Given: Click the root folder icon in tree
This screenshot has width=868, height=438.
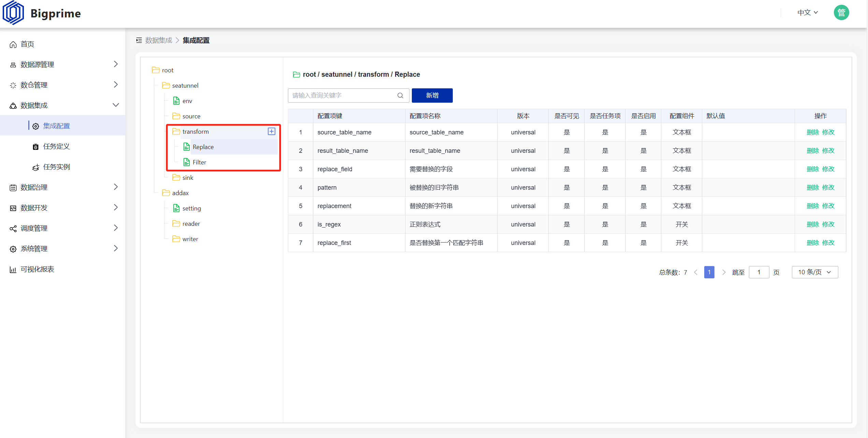Looking at the screenshot, I should coord(156,70).
